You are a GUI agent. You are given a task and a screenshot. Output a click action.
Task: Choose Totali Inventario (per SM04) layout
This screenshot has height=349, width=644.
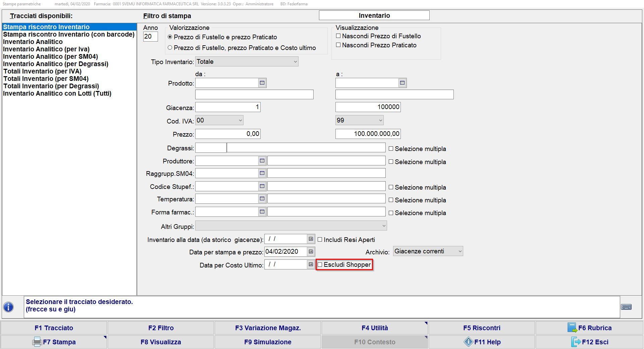click(x=46, y=79)
